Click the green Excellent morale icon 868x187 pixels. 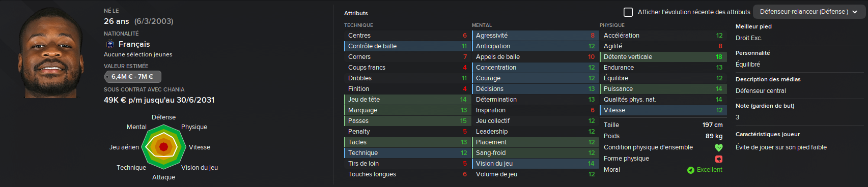click(x=691, y=170)
